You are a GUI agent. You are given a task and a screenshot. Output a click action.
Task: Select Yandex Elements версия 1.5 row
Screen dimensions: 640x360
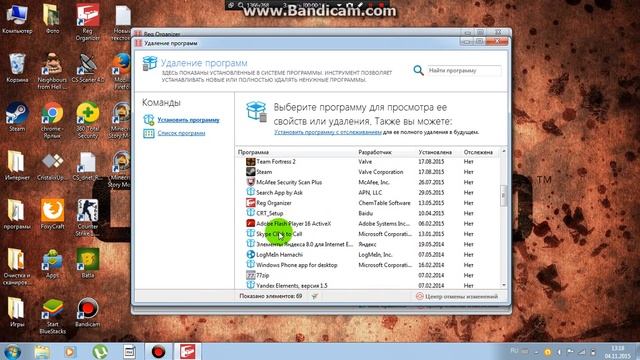pos(368,286)
